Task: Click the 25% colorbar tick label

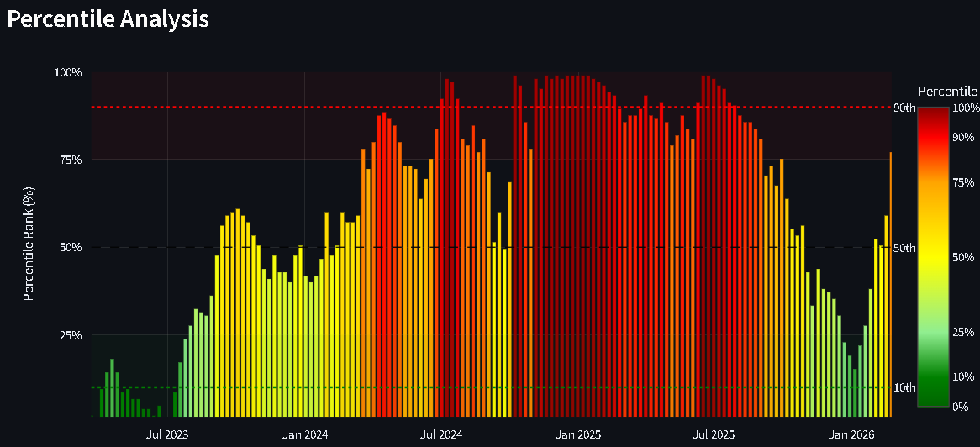Action: [963, 332]
